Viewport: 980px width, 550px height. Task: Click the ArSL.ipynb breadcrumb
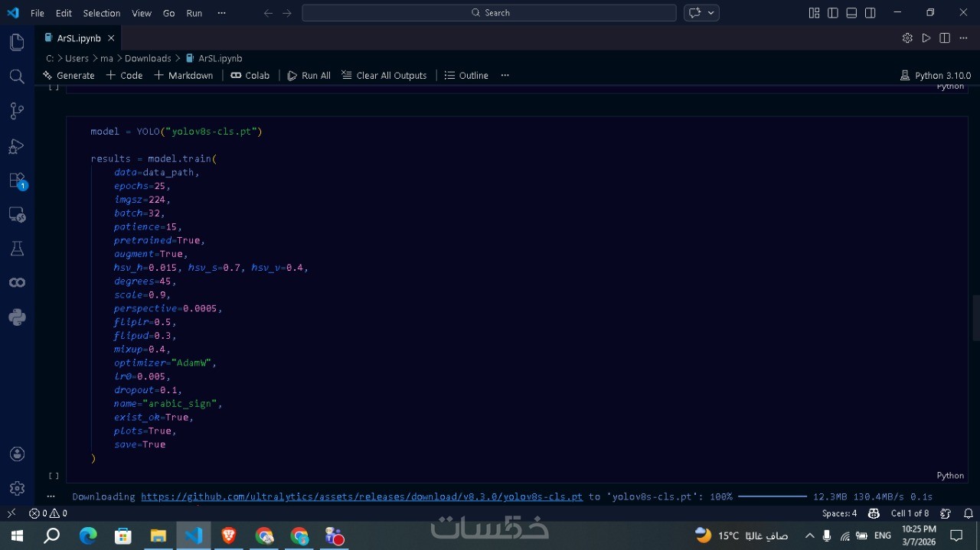tap(214, 58)
